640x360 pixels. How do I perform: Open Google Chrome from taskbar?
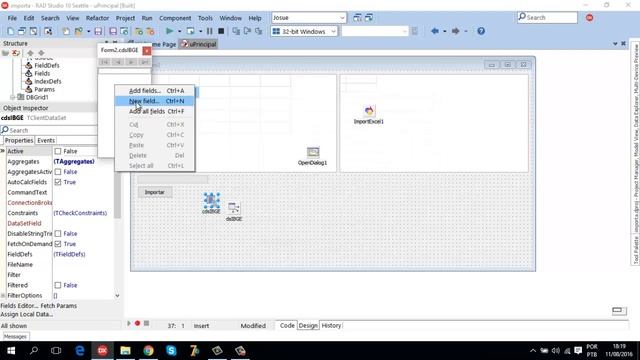[148, 351]
